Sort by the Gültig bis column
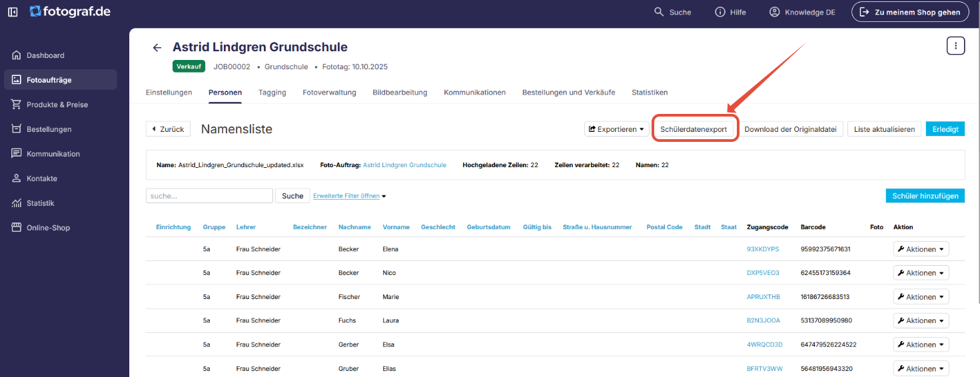 [537, 227]
